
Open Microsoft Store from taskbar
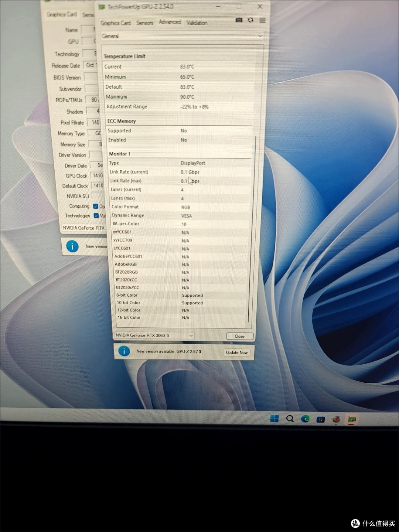coord(321,419)
